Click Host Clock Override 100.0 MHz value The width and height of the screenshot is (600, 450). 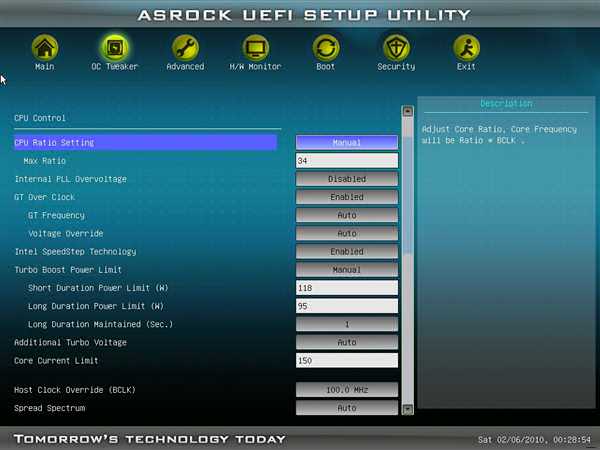click(347, 390)
